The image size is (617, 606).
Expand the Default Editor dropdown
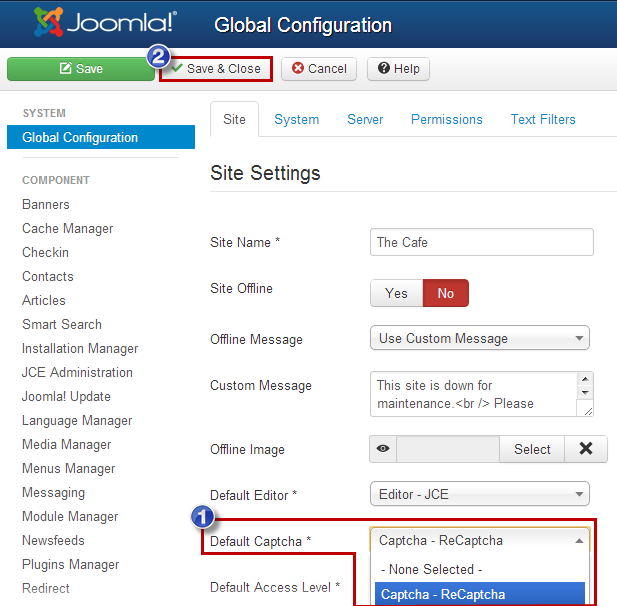coord(479,493)
